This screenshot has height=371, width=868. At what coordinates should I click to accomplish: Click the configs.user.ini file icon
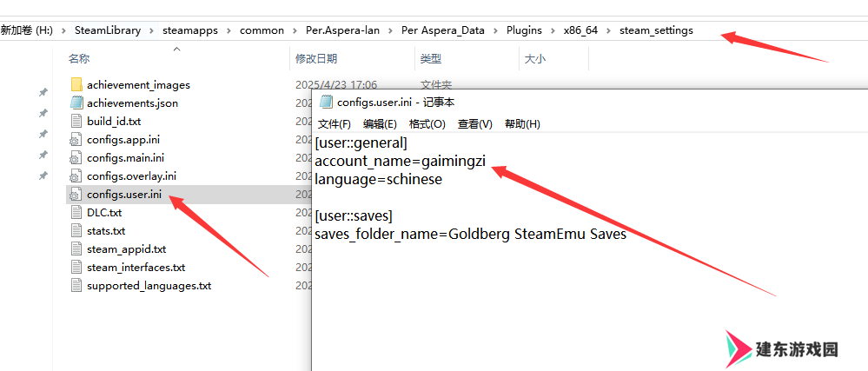tap(76, 195)
